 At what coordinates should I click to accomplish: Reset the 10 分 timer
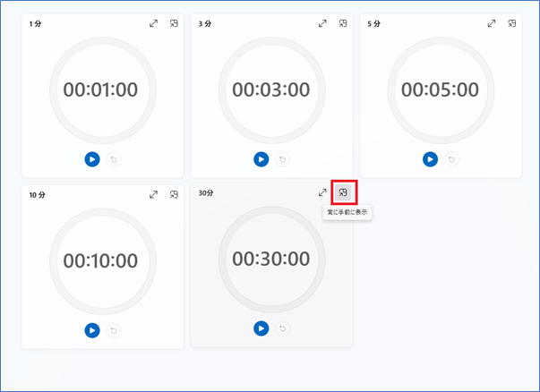coord(113,330)
